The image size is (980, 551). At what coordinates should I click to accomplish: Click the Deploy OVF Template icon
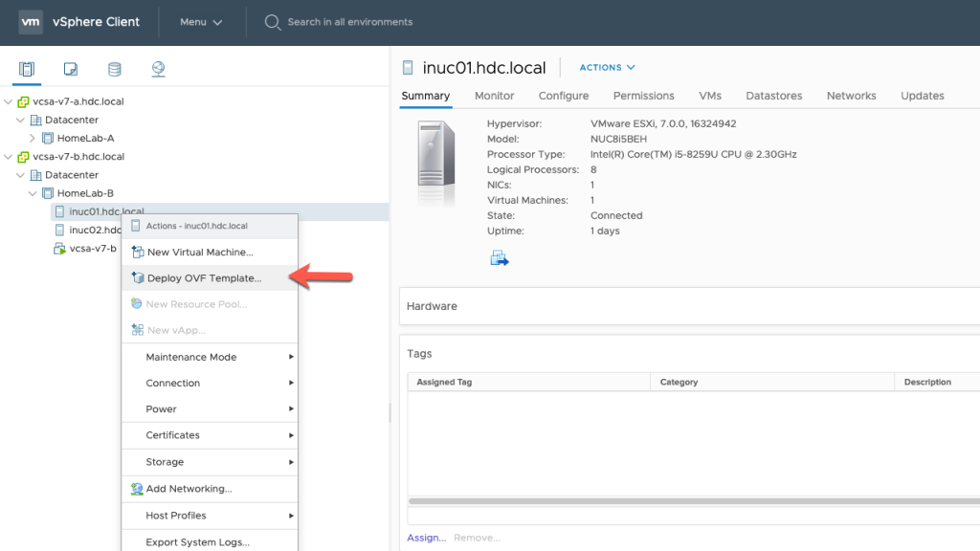[138, 278]
